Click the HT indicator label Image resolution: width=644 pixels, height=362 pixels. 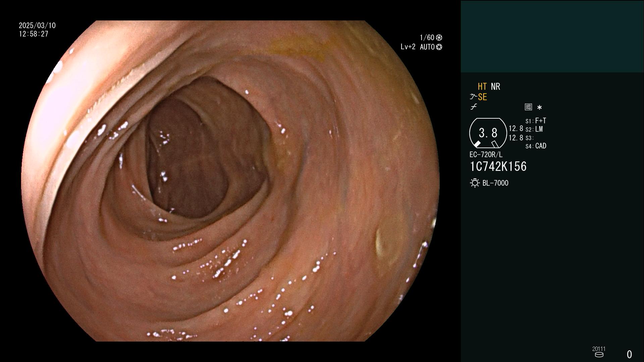click(x=482, y=86)
